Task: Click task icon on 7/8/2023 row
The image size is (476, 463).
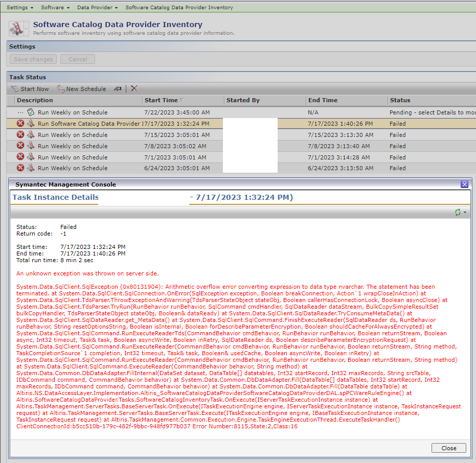Action: coord(31,146)
